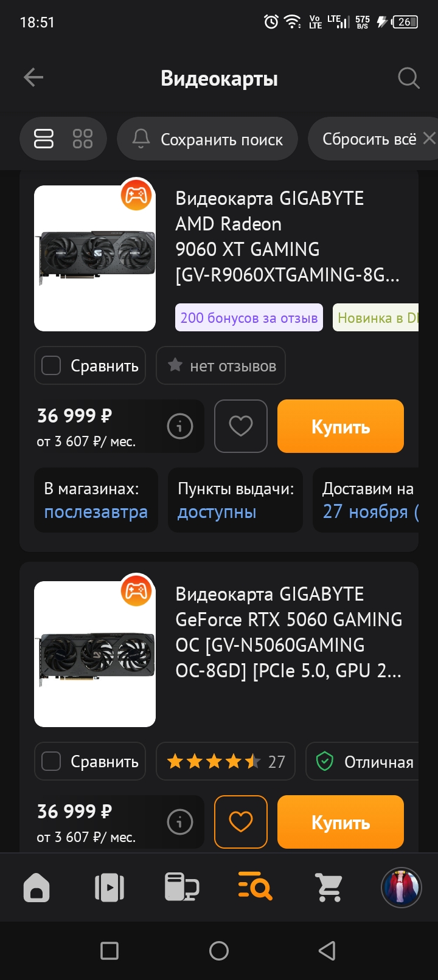View the 27 reviews star rating
The image size is (438, 980).
[226, 761]
